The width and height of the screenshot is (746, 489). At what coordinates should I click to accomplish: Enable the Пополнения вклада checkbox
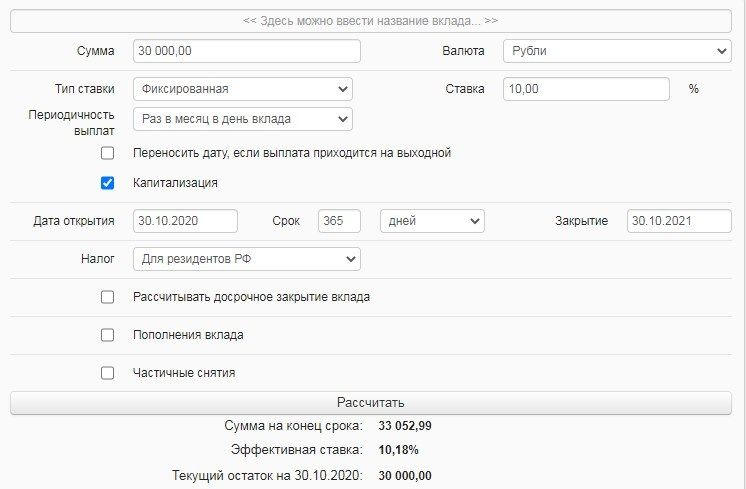pyautogui.click(x=108, y=335)
